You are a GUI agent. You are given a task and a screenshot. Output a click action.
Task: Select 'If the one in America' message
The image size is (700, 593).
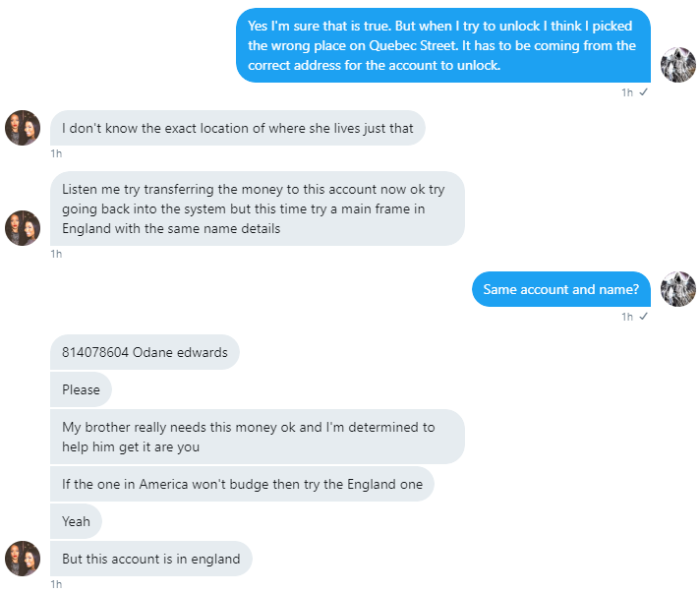point(242,484)
